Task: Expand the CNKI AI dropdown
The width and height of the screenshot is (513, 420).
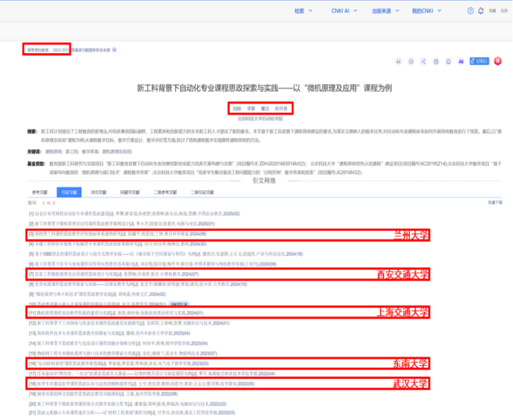Action: [x=344, y=11]
